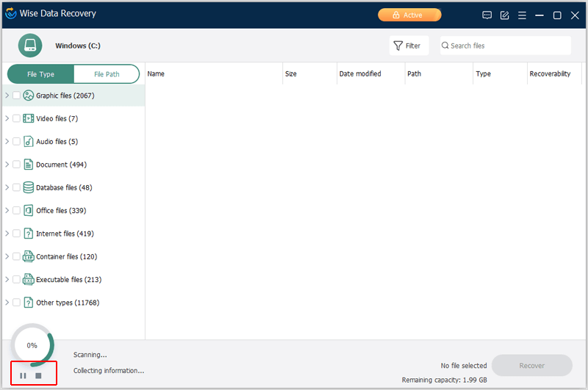Check the Executable files checkbox
The height and width of the screenshot is (390, 588).
pyautogui.click(x=16, y=280)
